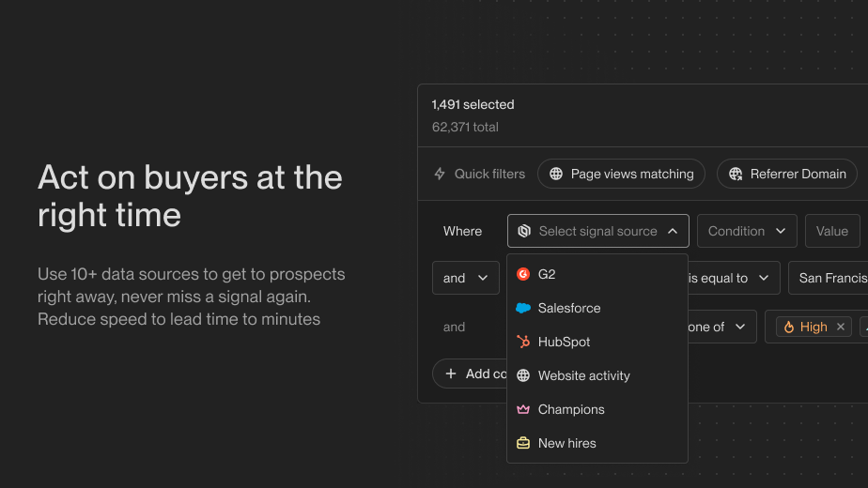Screen dimensions: 868x488
Task: Apply the Page views matching quick filter
Action: coord(621,174)
